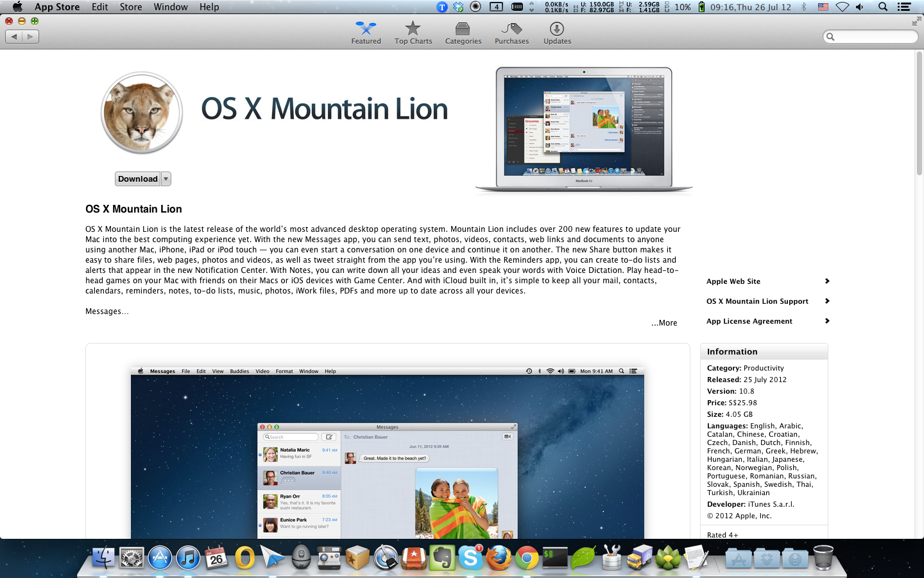924x578 pixels.
Task: Click the MacBook Air hero image
Action: 584,129
